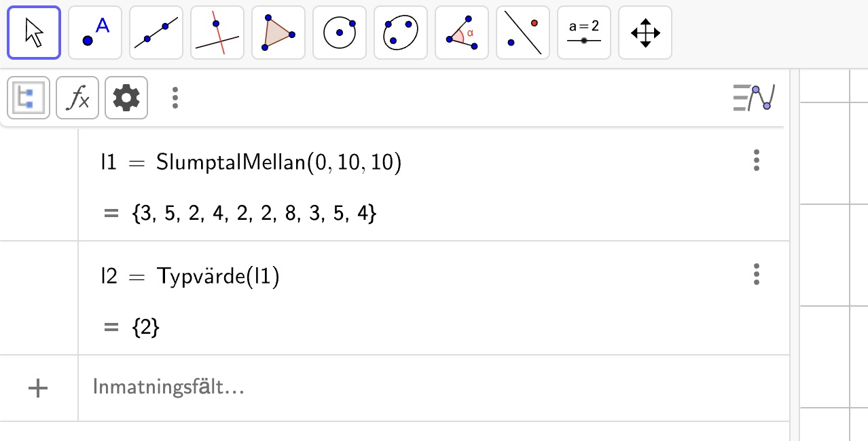The image size is (868, 441).
Task: Select the Move arrow tool
Action: [x=34, y=33]
